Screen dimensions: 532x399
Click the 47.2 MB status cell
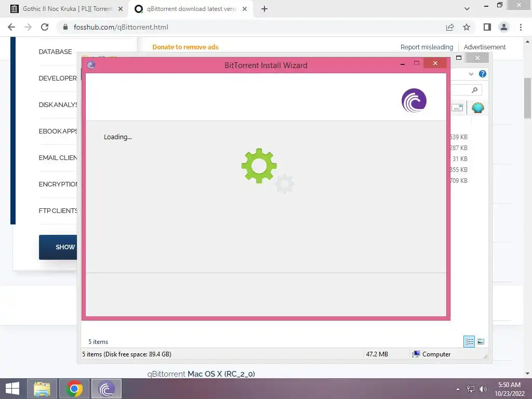pyautogui.click(x=377, y=354)
